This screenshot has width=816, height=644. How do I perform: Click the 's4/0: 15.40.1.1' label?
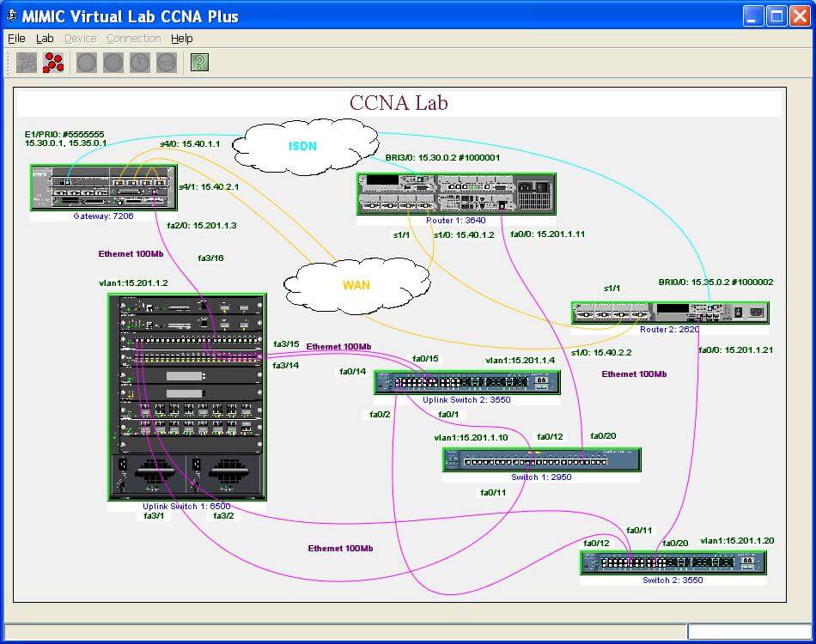pyautogui.click(x=190, y=143)
